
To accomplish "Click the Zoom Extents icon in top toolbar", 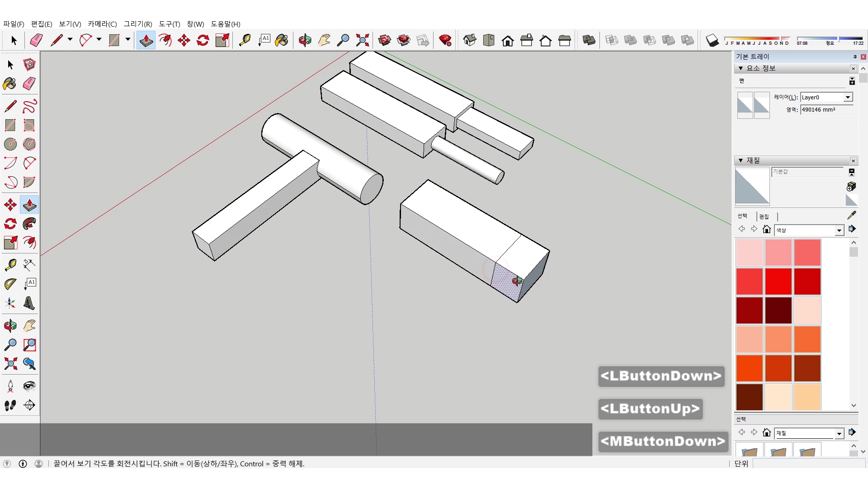I will pyautogui.click(x=362, y=41).
